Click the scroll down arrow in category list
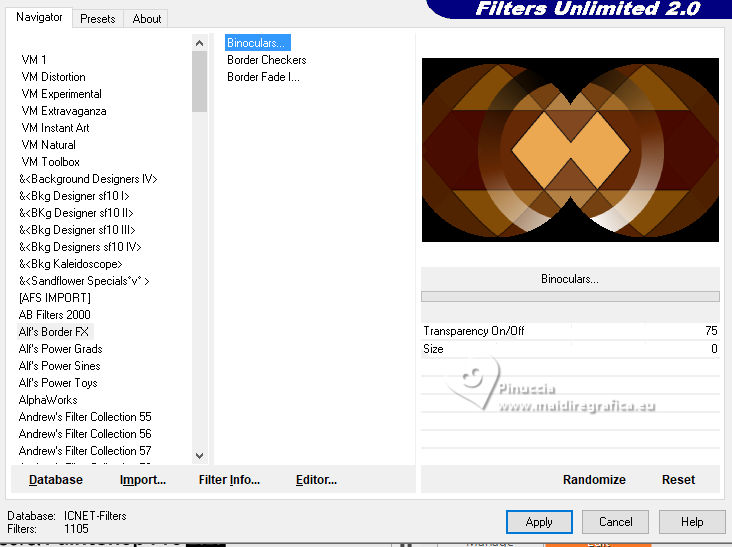The height and width of the screenshot is (547, 732). pyautogui.click(x=199, y=456)
